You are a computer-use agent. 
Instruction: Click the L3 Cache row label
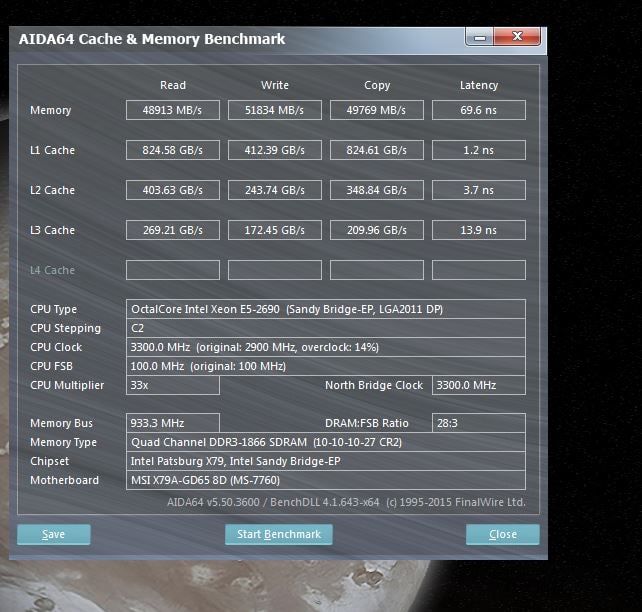52,230
